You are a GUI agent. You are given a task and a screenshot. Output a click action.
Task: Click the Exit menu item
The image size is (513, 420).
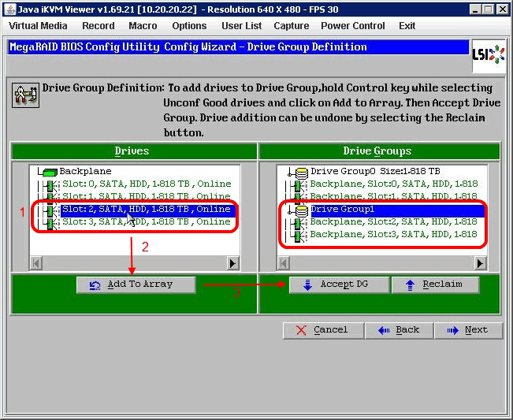click(x=407, y=26)
